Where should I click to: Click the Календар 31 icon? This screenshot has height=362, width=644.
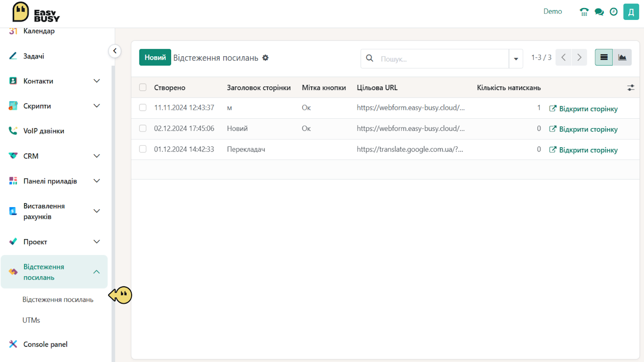point(13,31)
